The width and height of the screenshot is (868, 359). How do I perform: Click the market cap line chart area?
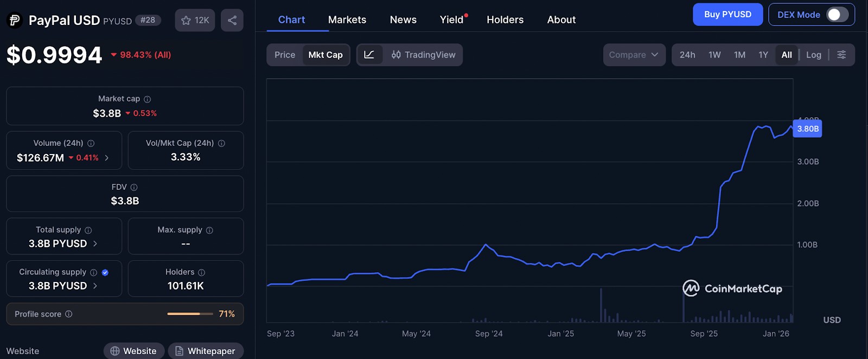(529, 201)
